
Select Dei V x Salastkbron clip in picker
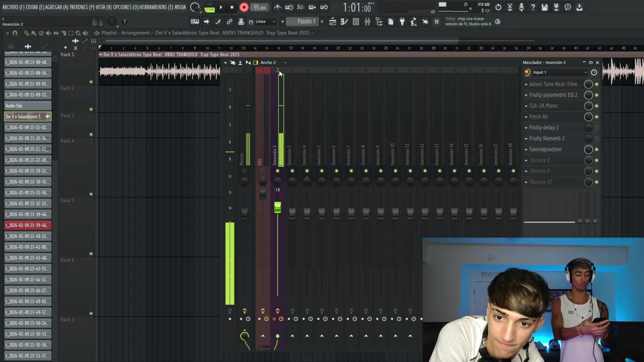click(x=28, y=117)
